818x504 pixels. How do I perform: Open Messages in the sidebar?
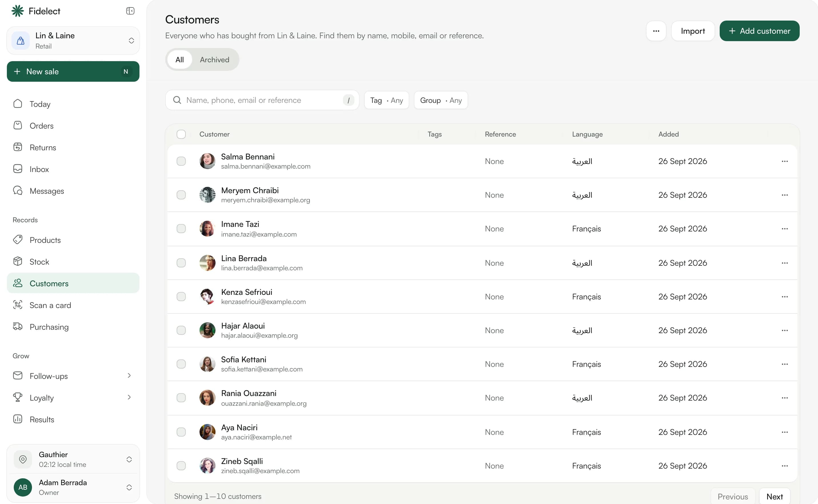[x=73, y=191]
